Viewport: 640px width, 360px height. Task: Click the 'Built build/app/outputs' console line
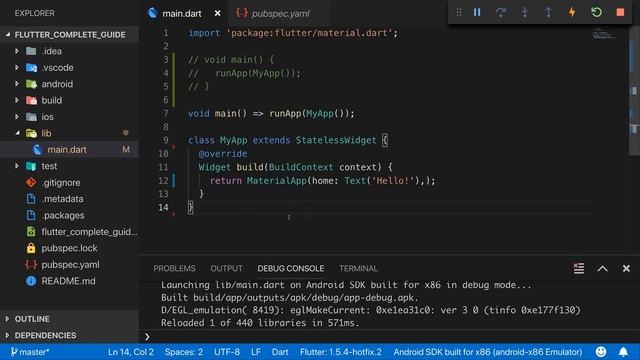[290, 298]
